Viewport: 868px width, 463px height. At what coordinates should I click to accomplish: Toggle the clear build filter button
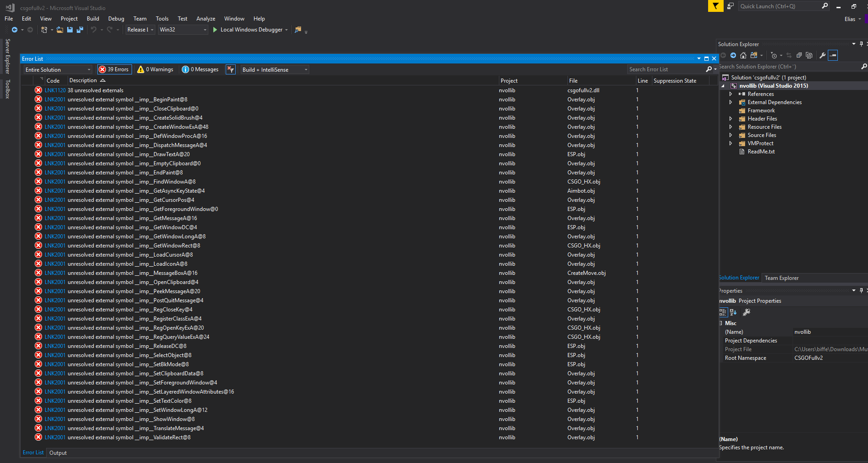231,69
